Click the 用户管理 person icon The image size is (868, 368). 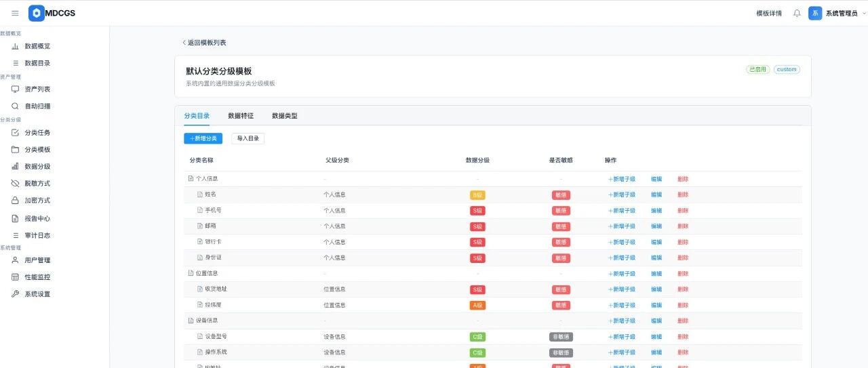15,260
